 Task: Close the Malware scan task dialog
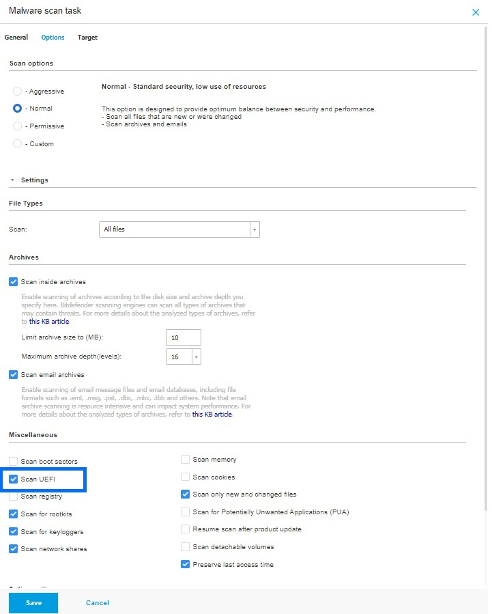tap(475, 12)
